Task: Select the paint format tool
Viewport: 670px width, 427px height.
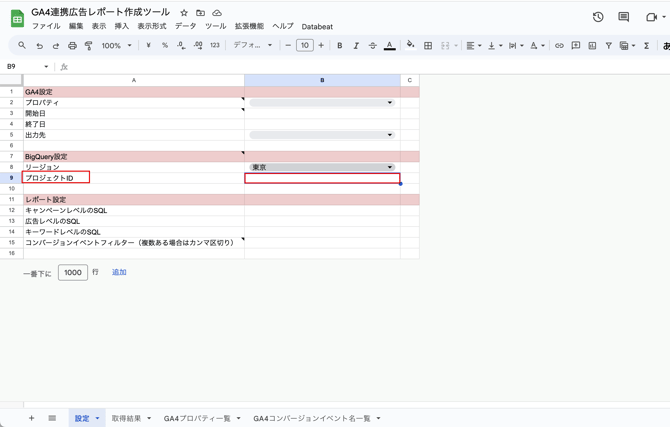Action: tap(88, 45)
